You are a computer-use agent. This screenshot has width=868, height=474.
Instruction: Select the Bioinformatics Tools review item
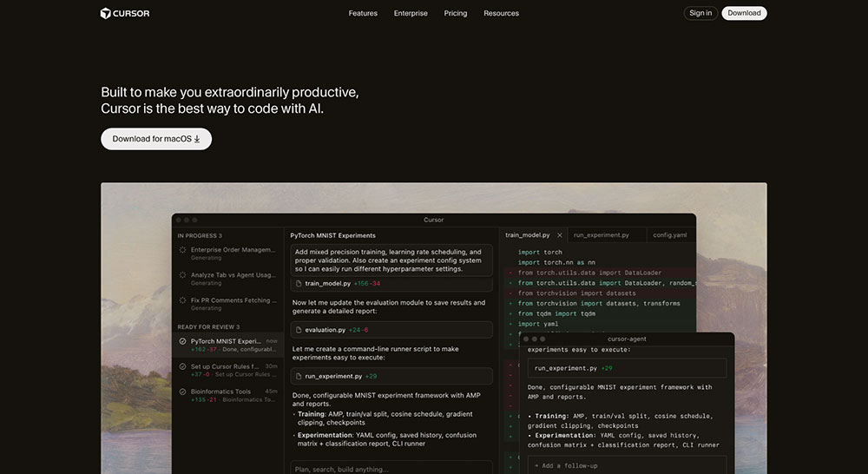coord(228,395)
